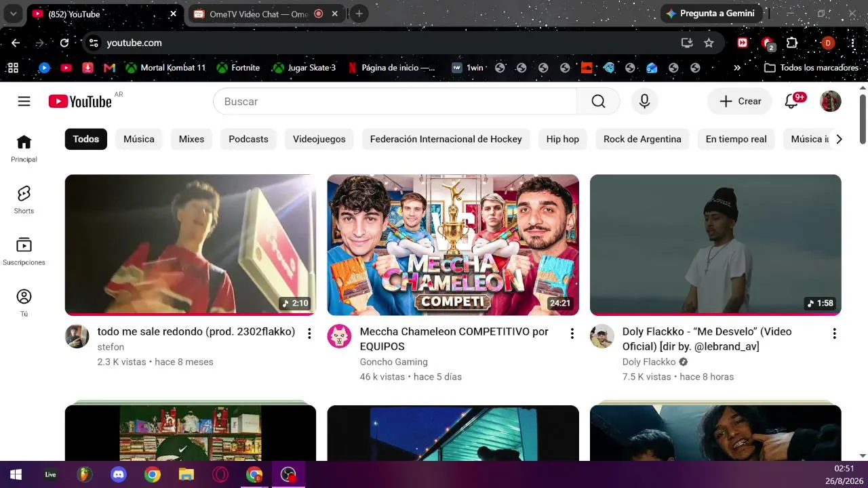The image size is (868, 488).
Task: Show more category chips with the arrow
Action: tap(839, 139)
